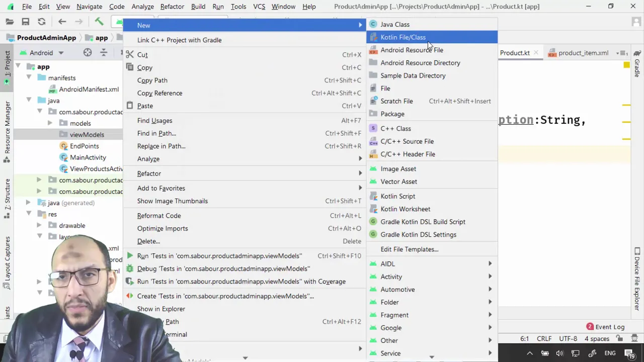
Task: Choose Find Usages from context menu
Action: pyautogui.click(x=245, y=121)
